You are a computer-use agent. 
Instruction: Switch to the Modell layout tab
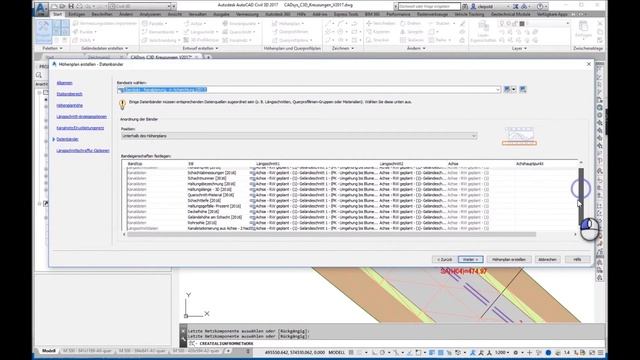click(x=49, y=351)
